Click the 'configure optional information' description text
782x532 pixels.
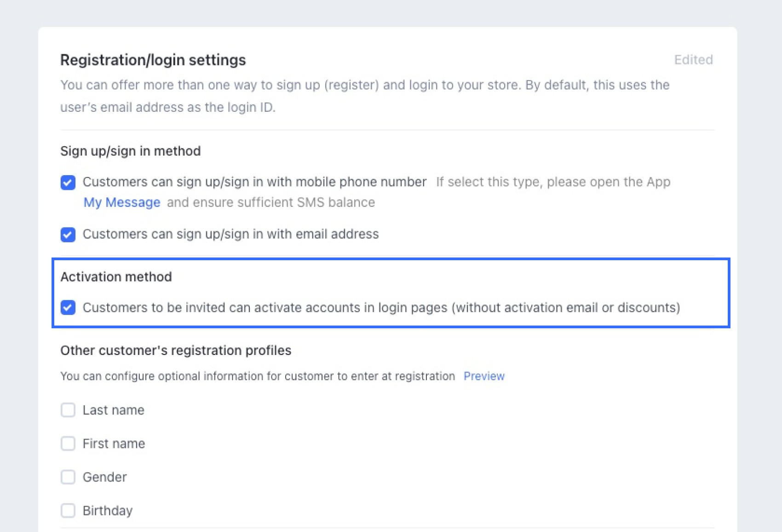point(258,377)
